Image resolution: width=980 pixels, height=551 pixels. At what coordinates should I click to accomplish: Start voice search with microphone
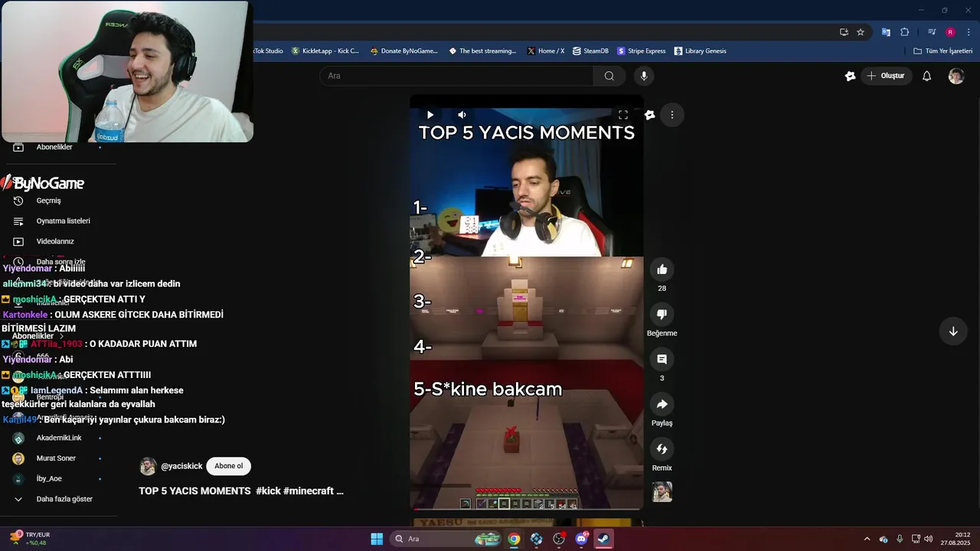point(644,76)
